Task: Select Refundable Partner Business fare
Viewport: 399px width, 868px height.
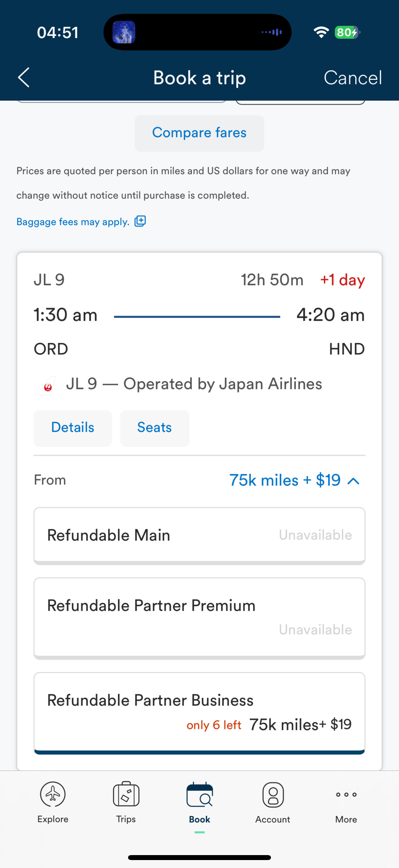Action: (x=199, y=712)
